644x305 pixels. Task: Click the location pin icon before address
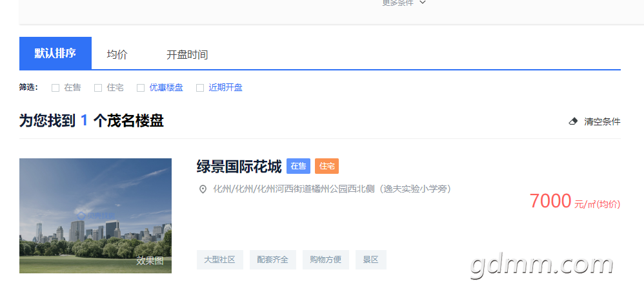click(x=203, y=189)
